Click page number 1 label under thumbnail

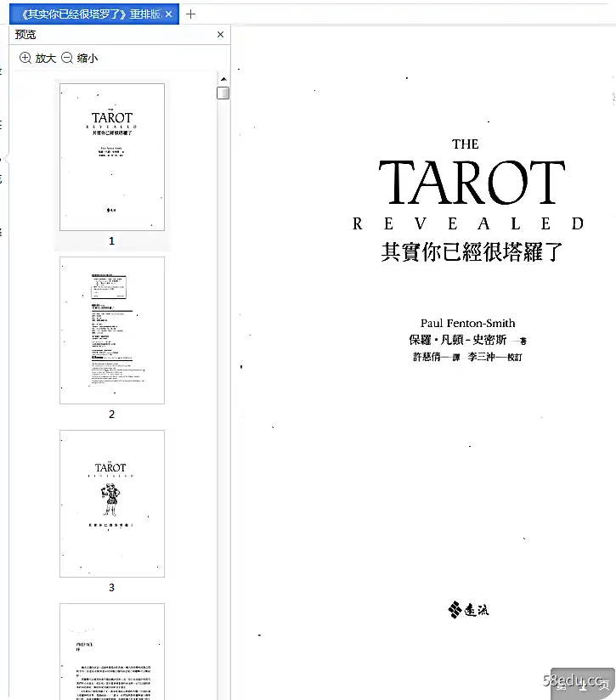111,241
